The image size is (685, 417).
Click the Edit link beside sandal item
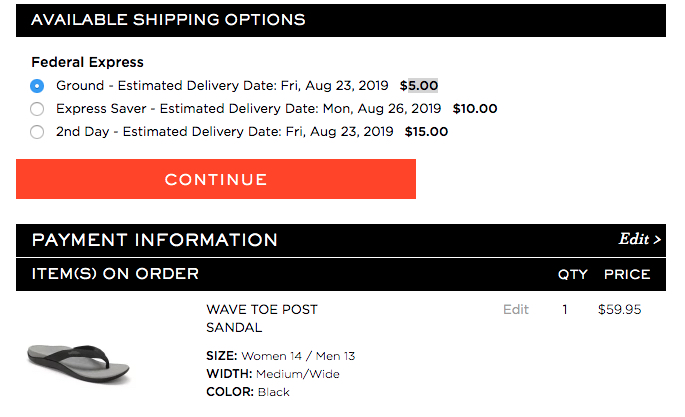516,310
